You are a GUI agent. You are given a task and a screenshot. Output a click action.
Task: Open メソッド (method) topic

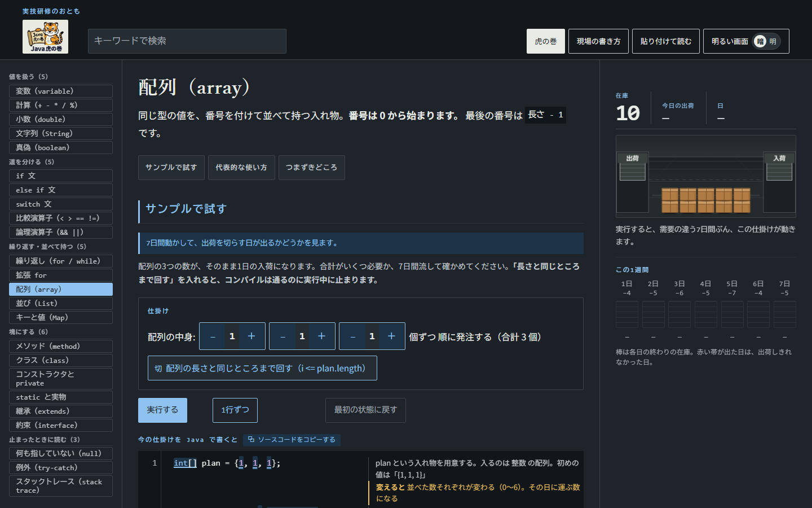point(61,346)
